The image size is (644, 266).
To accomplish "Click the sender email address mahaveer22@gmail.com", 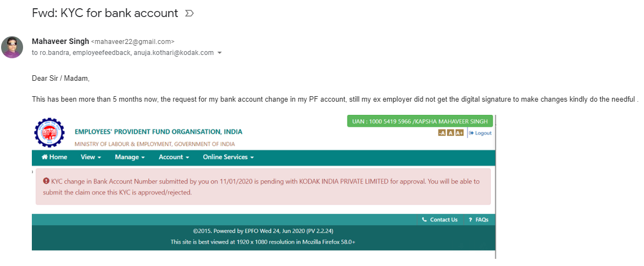I will coord(132,42).
